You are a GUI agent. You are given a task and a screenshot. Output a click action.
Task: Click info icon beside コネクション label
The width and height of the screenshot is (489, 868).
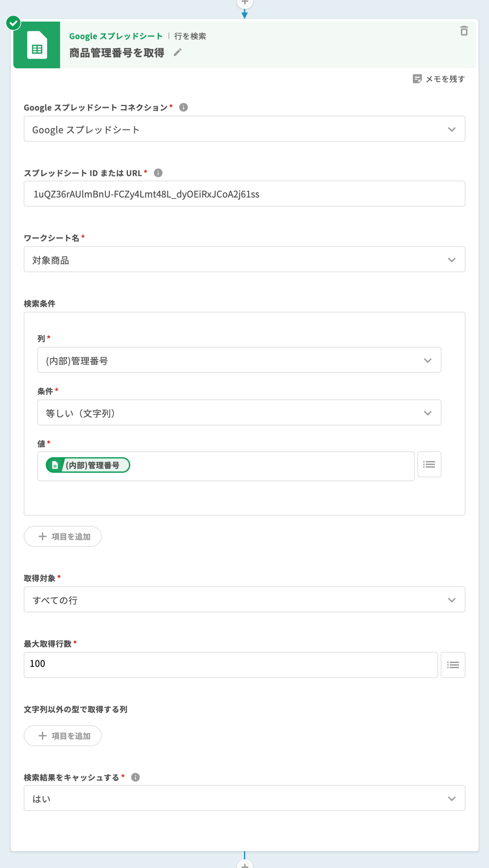(183, 107)
